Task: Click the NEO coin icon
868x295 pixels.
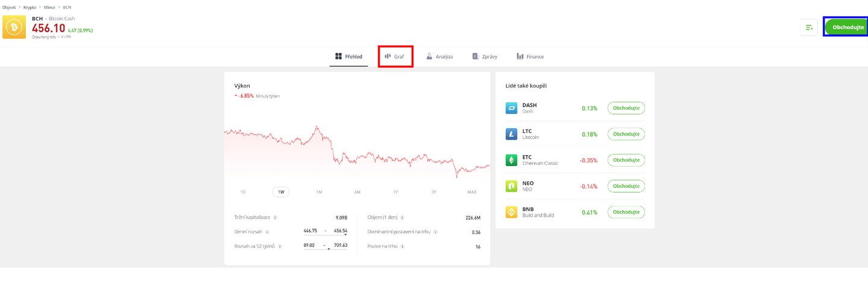Action: tap(511, 186)
